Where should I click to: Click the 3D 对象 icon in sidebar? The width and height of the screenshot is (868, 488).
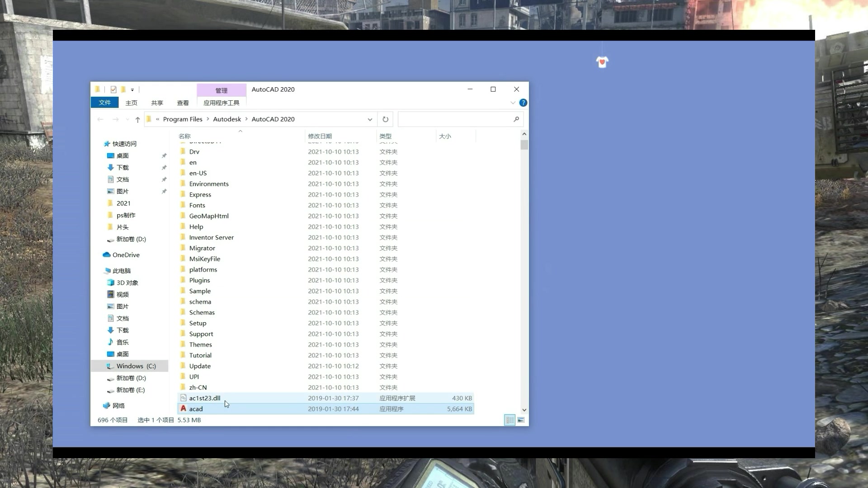111,282
